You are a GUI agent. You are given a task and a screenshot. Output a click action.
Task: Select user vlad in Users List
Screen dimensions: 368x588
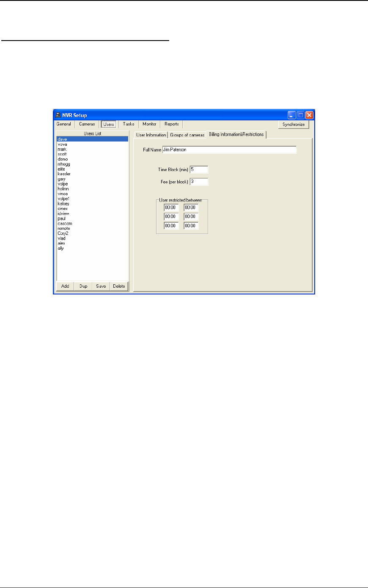[x=92, y=239]
